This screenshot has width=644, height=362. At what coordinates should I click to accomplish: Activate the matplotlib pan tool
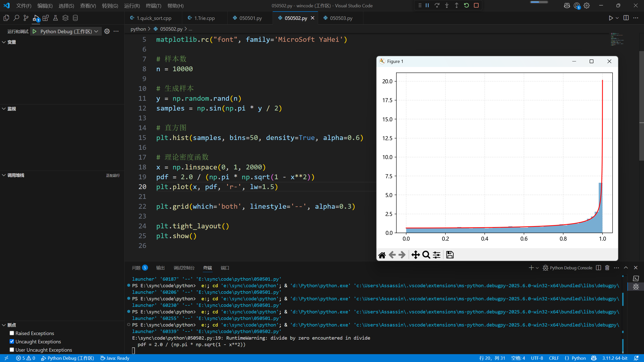pyautogui.click(x=415, y=255)
